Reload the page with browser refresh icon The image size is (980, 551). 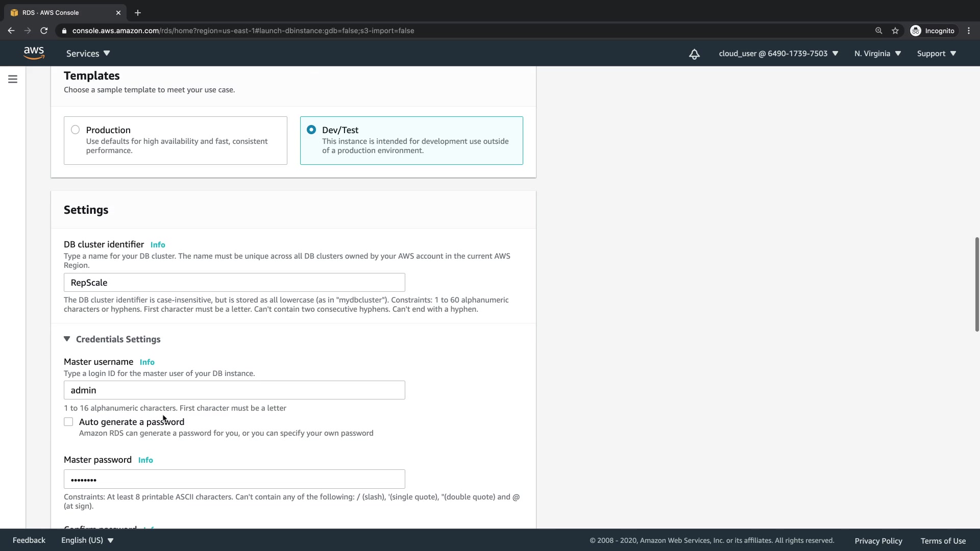point(44,31)
